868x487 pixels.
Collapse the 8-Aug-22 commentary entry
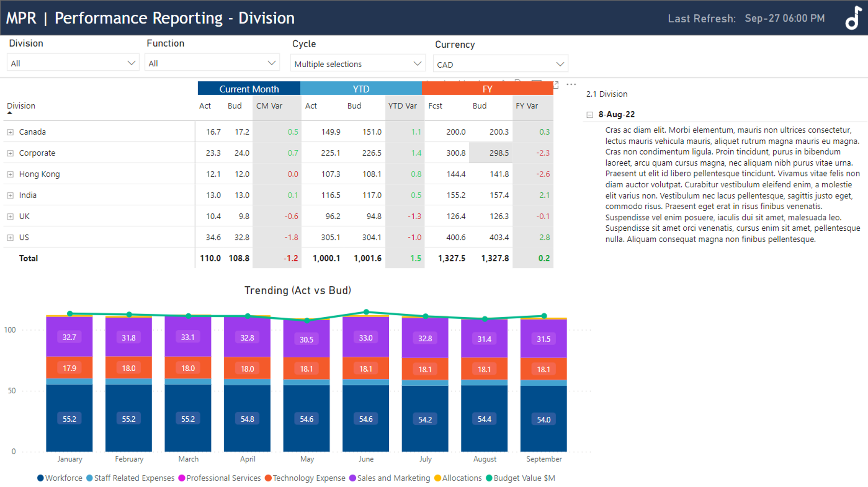coord(590,115)
